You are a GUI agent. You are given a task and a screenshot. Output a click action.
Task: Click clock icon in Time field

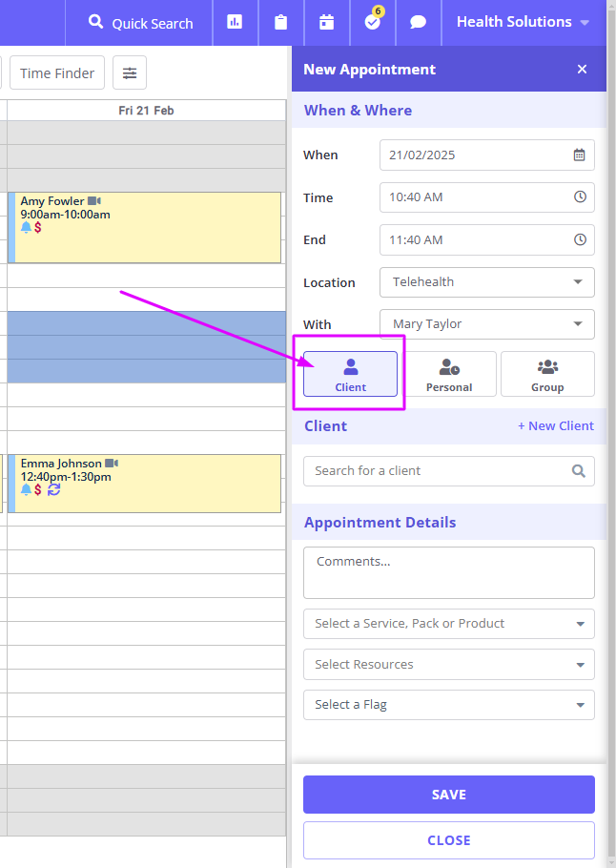tap(580, 197)
